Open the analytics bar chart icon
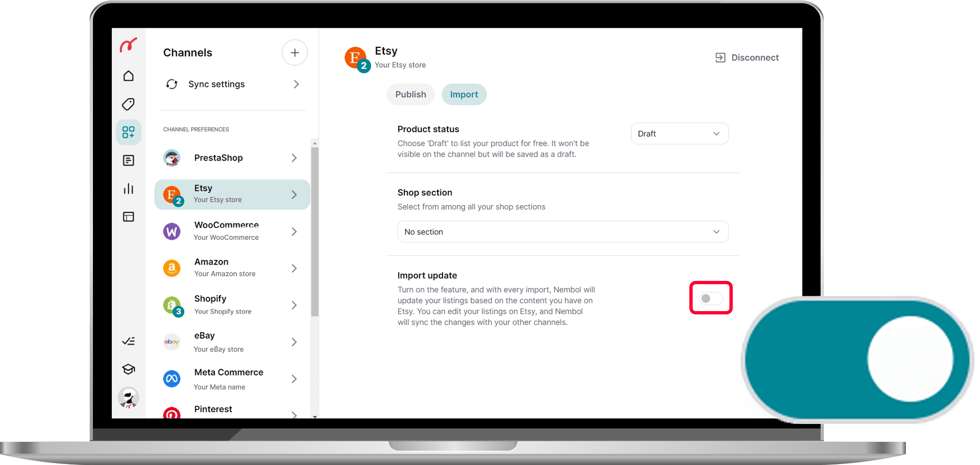Screen dimensions: 980x465 (x=128, y=189)
